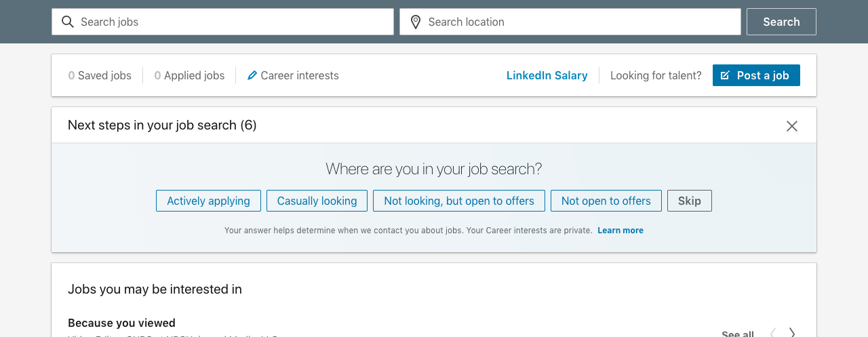Choose the Casually looking option
Screen dimensions: 868x337
[317, 201]
